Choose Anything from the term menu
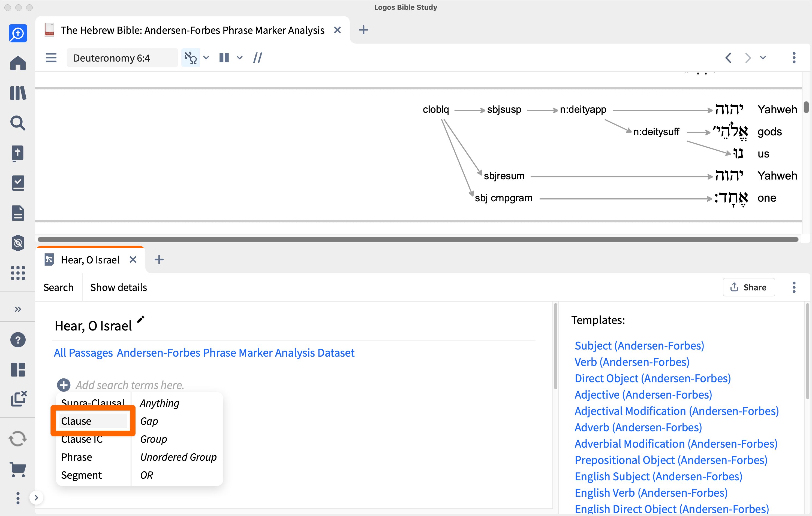The width and height of the screenshot is (812, 516). click(160, 403)
